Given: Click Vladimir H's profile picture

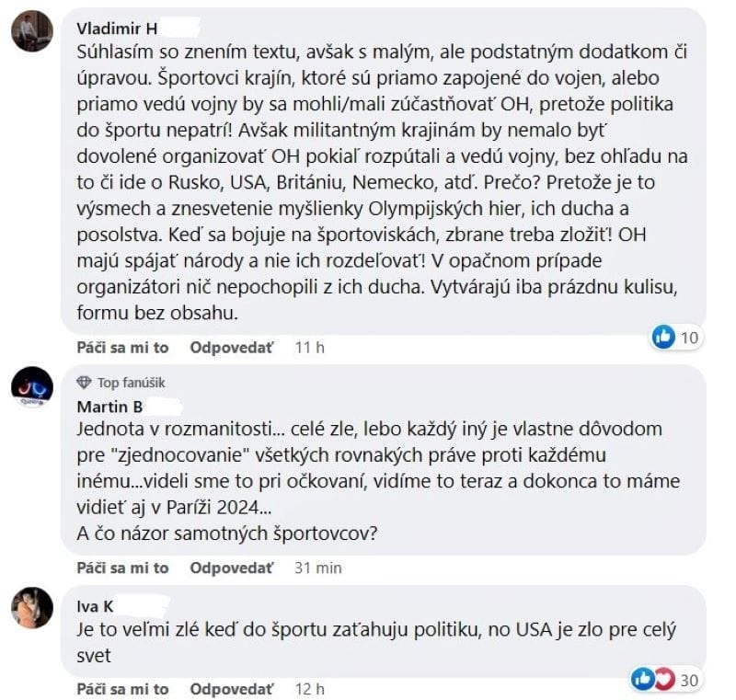Looking at the screenshot, I should click(29, 33).
